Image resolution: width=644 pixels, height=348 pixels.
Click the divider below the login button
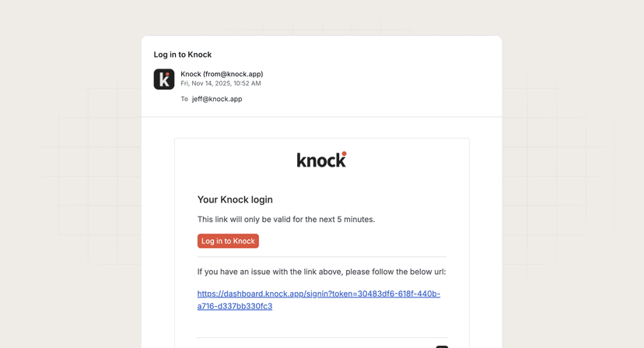(321, 257)
